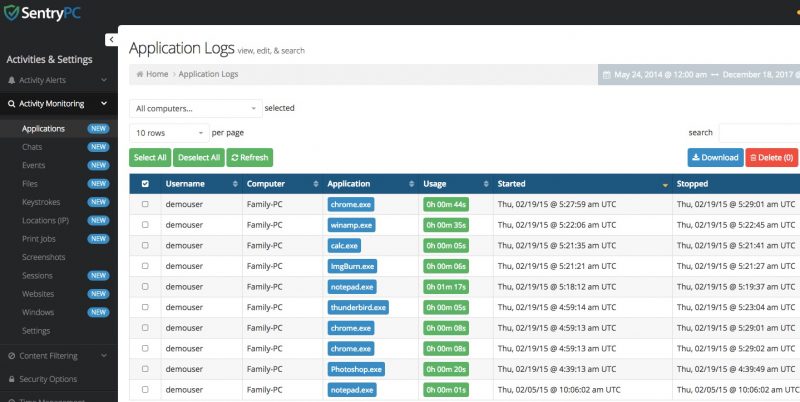Click the Activity Monitoring magnifier icon
800x402 pixels.
point(12,104)
